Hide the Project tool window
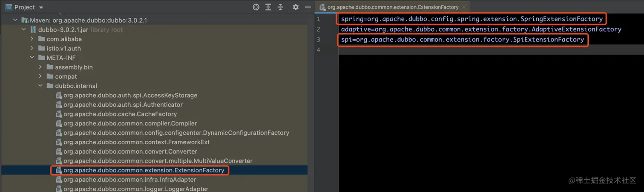The width and height of the screenshot is (644, 192). click(308, 7)
